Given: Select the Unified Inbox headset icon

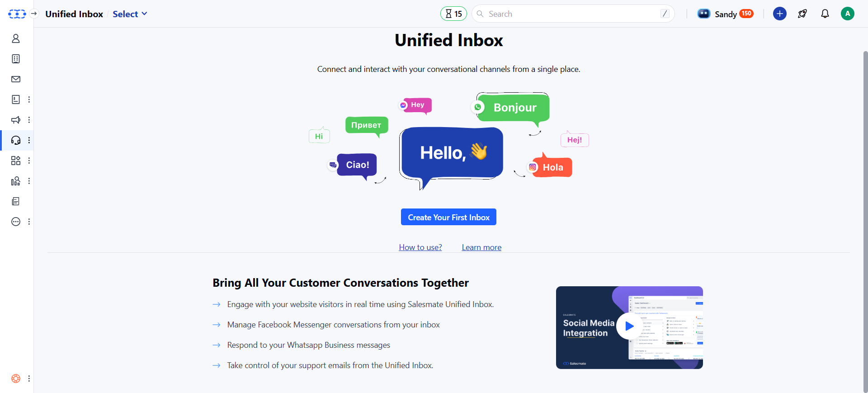Looking at the screenshot, I should point(16,140).
